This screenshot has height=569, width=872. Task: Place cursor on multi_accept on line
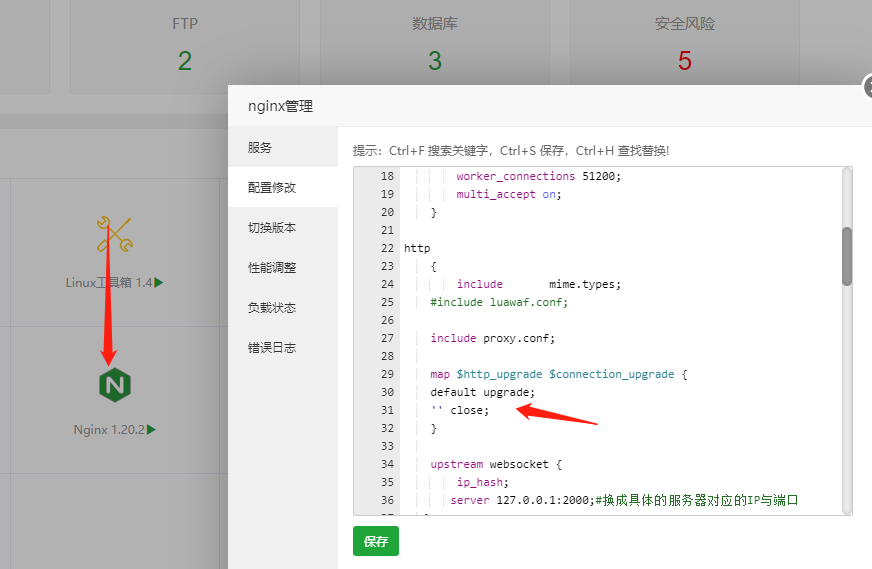click(509, 194)
